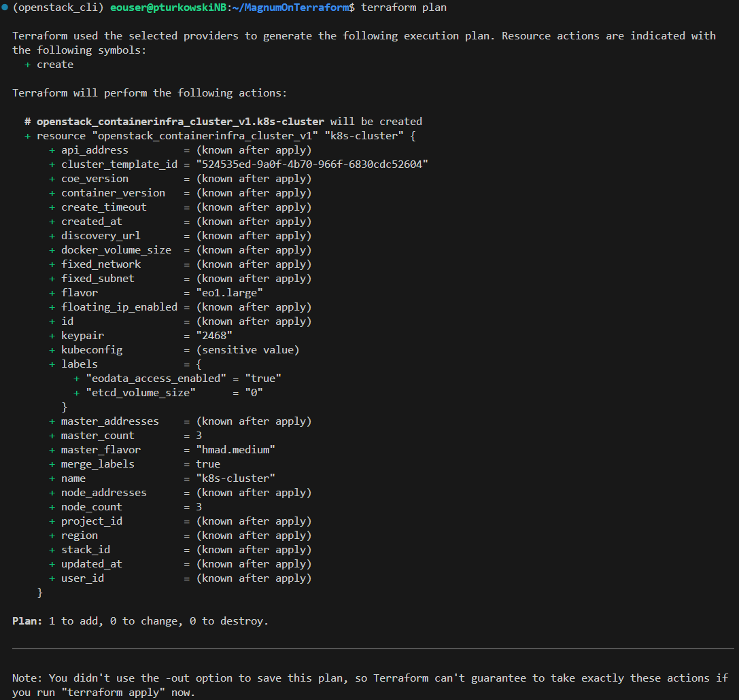
Task: Click the opening brace of labels block
Action: 199,364
